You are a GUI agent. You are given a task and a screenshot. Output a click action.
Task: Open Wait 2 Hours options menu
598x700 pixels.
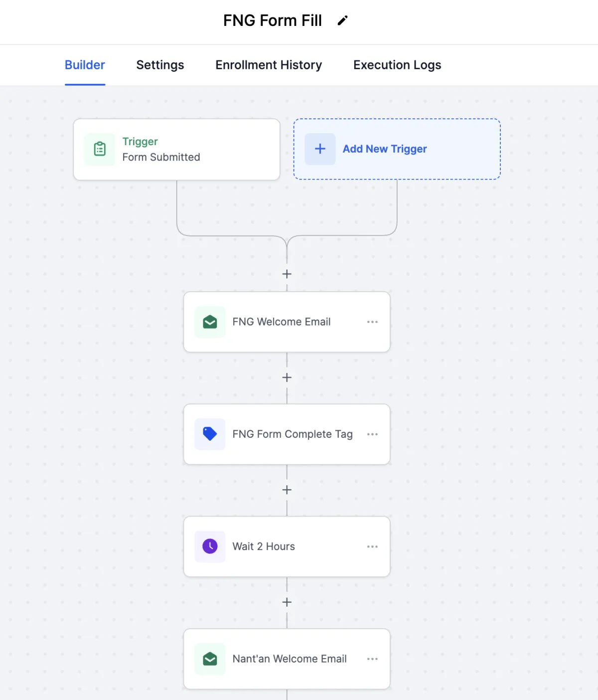click(x=372, y=546)
